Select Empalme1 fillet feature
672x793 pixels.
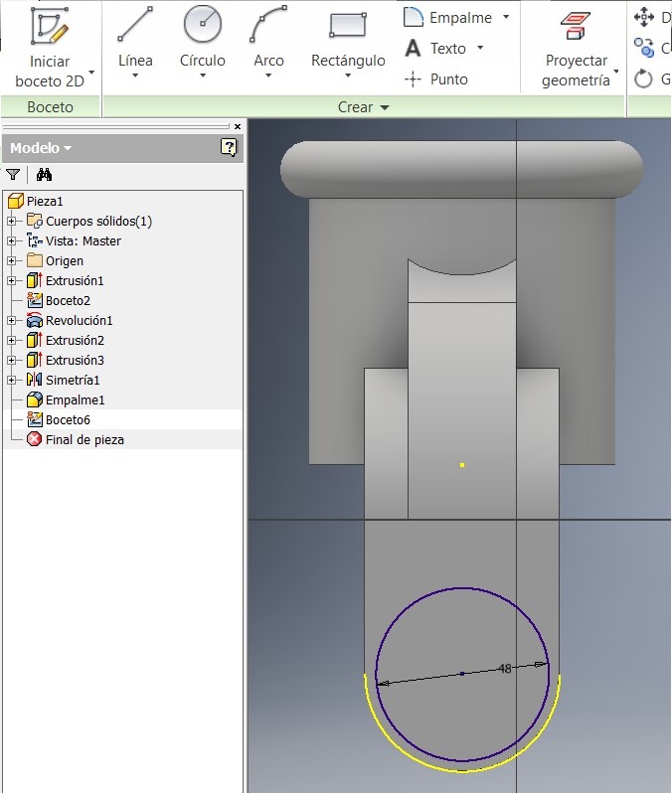pos(75,400)
